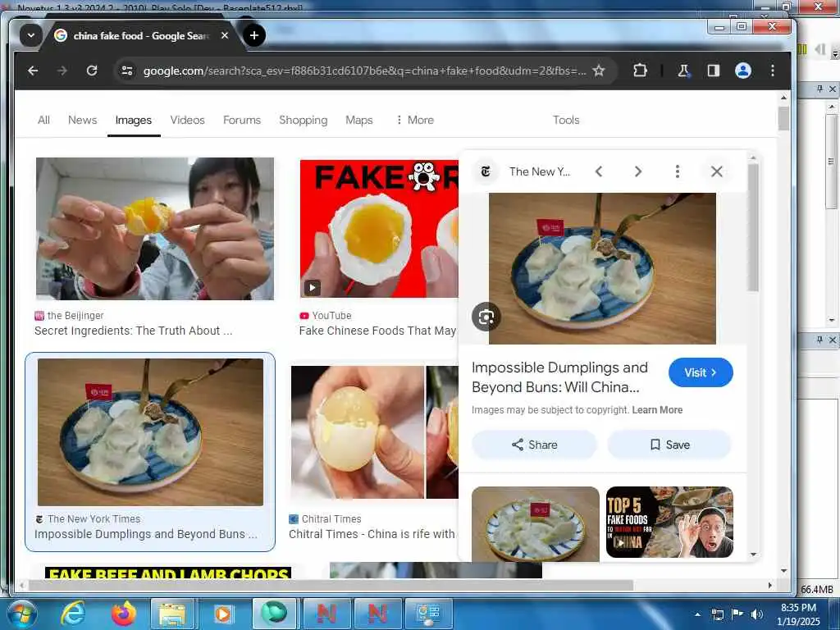Open the Chrome Labs flask icon
The height and width of the screenshot is (630, 840).
coord(683,71)
